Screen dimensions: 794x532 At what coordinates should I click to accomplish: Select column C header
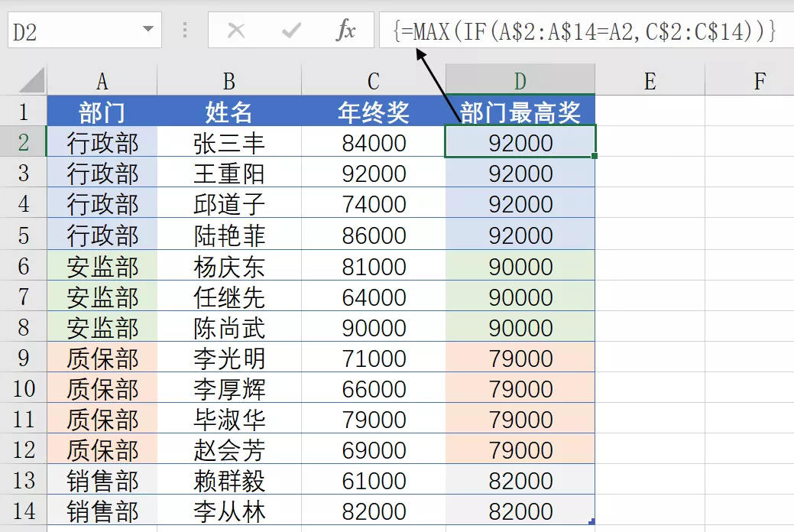click(x=374, y=80)
